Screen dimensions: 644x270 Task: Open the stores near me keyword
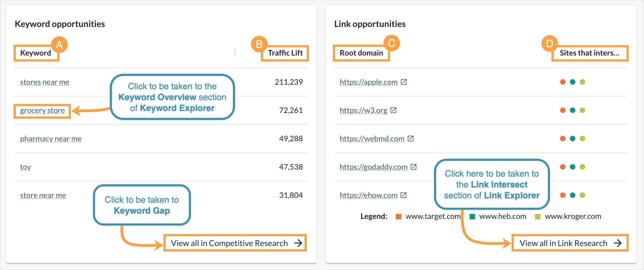[44, 82]
